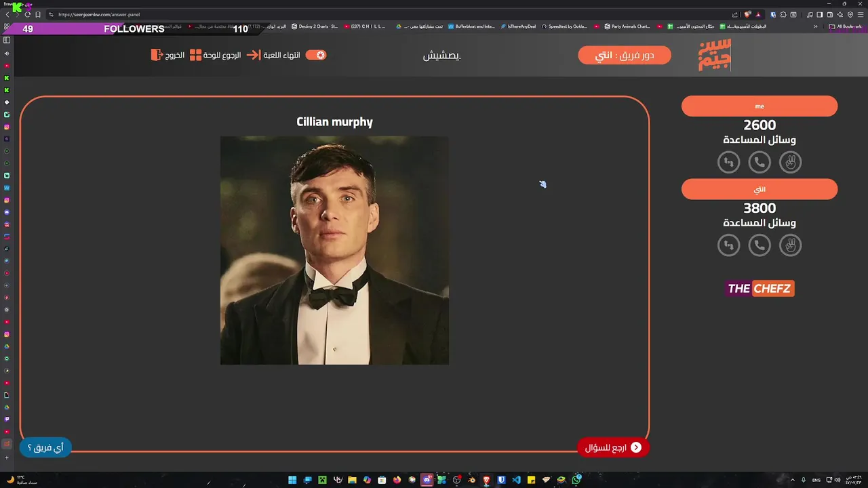The height and width of the screenshot is (488, 868).
Task: Use the two-fingers hand lifeline for team انتي
Action: click(790, 245)
